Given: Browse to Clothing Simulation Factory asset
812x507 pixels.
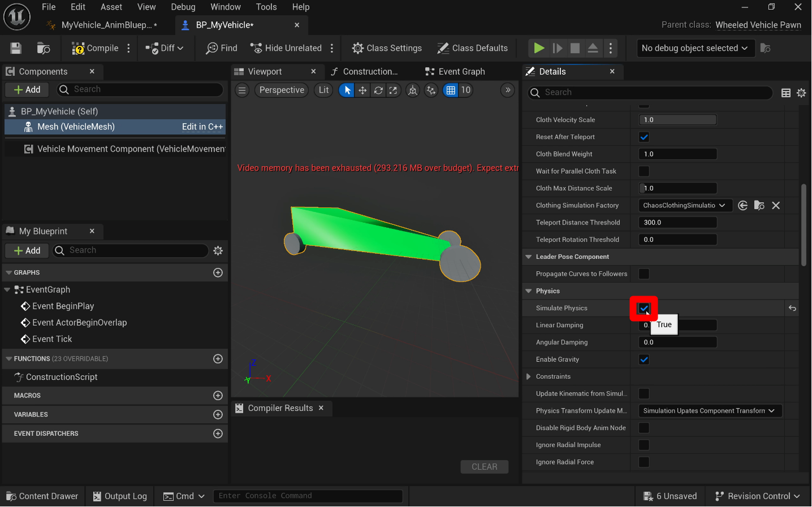Looking at the screenshot, I should tap(759, 205).
